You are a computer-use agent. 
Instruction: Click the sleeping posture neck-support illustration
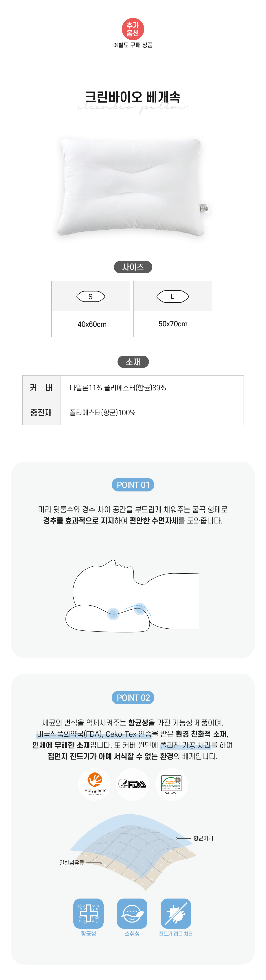(x=133, y=595)
